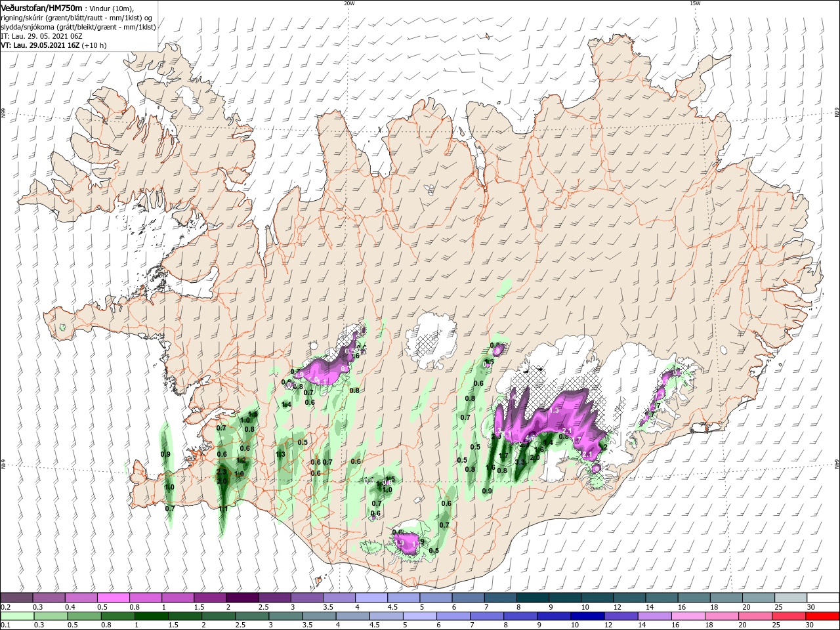Image resolution: width=840 pixels, height=630 pixels.
Task: Pick the navy blue swatch between 10 and 12
Action: tap(587, 617)
